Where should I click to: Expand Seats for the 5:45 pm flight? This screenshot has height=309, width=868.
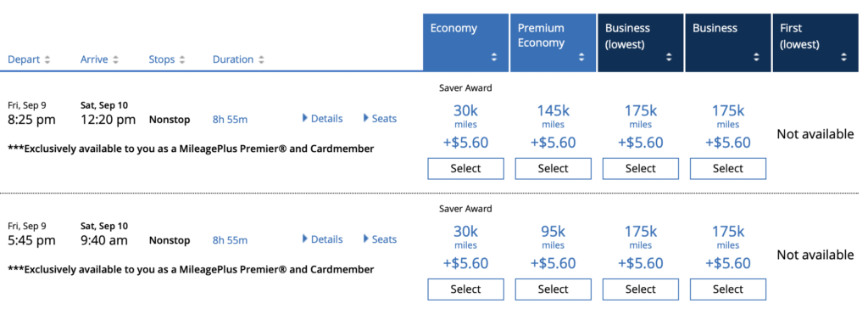(x=380, y=239)
